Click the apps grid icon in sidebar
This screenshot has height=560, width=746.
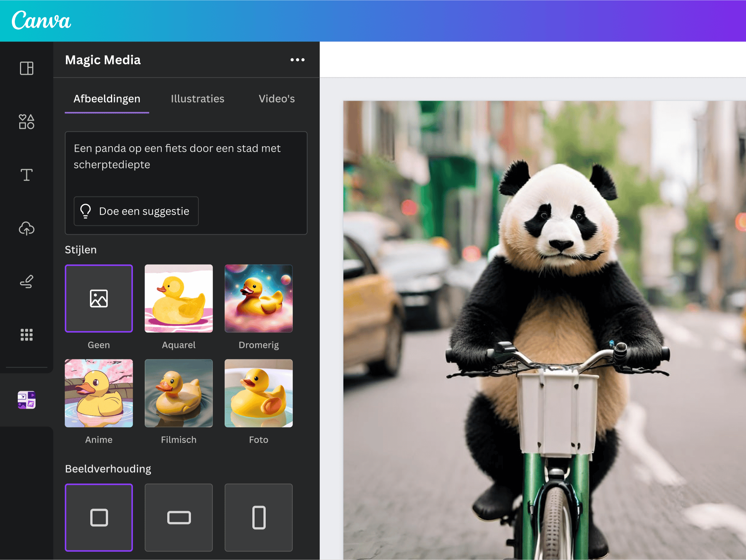click(x=26, y=334)
